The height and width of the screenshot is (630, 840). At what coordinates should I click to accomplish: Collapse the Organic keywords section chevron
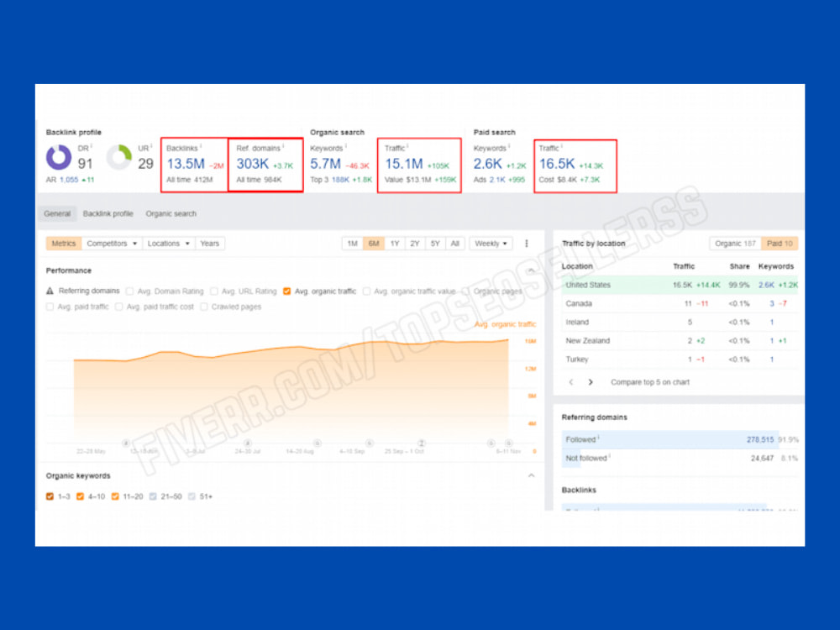531,475
